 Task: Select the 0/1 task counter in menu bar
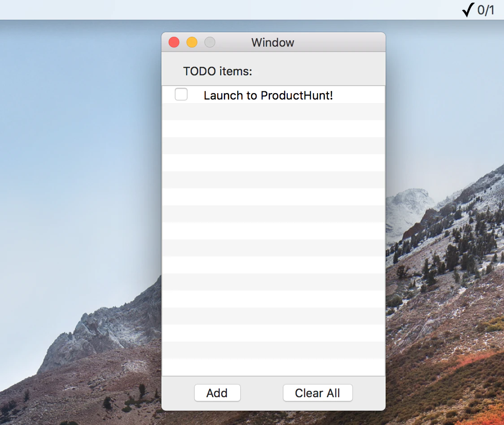pyautogui.click(x=486, y=10)
